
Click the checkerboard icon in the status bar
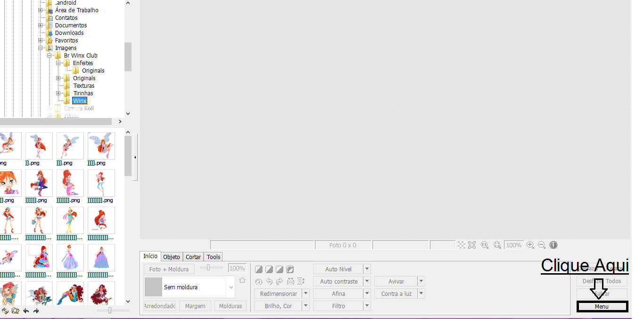click(x=462, y=245)
